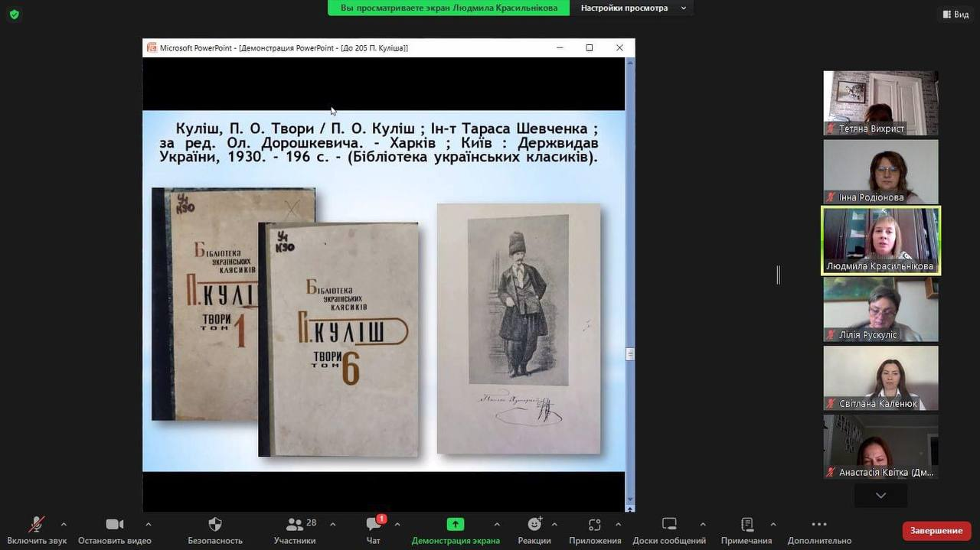Open the Participants panel icon

pyautogui.click(x=295, y=524)
